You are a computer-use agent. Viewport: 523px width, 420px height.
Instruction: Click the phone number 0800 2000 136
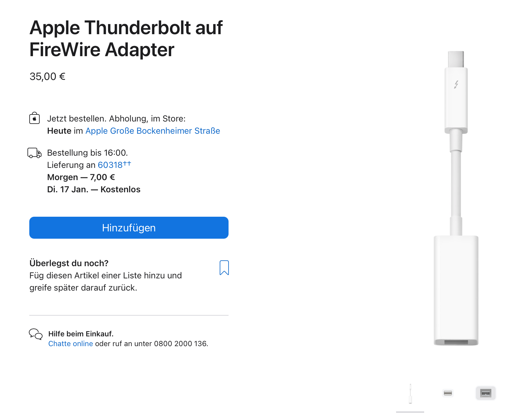(180, 344)
